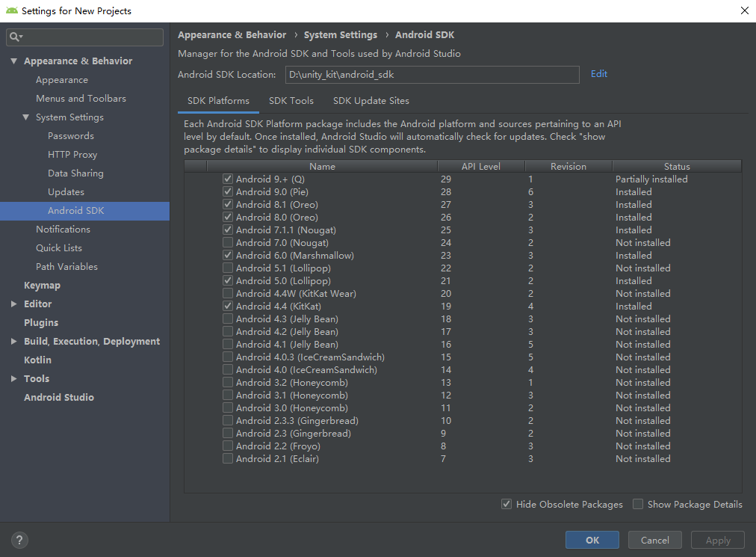Screen dimensions: 756x557
Task: Open Plugins settings
Action: click(41, 323)
